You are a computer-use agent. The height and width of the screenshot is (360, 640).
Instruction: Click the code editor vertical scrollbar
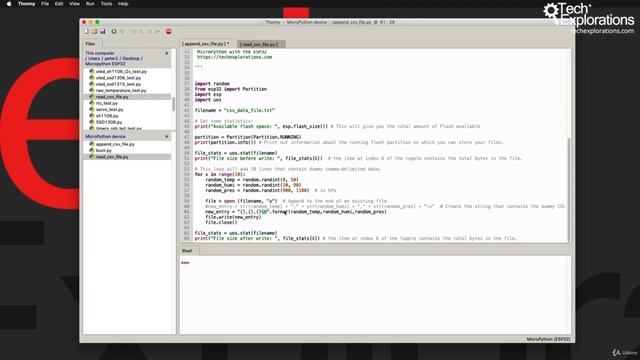[569, 189]
